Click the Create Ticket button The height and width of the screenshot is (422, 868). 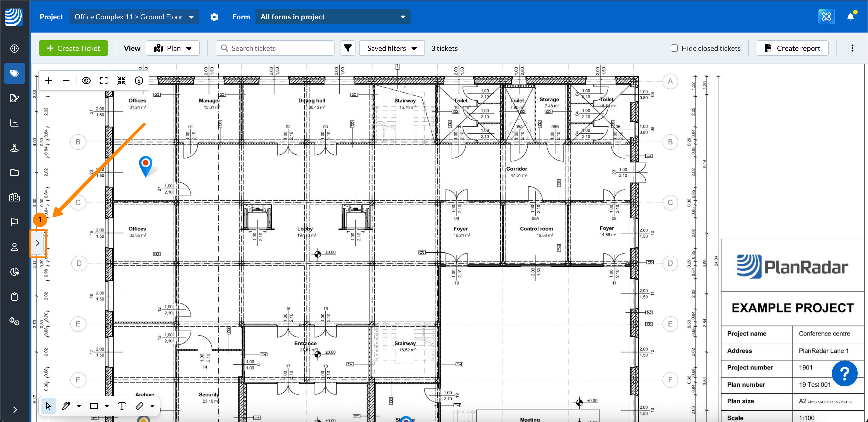click(73, 48)
